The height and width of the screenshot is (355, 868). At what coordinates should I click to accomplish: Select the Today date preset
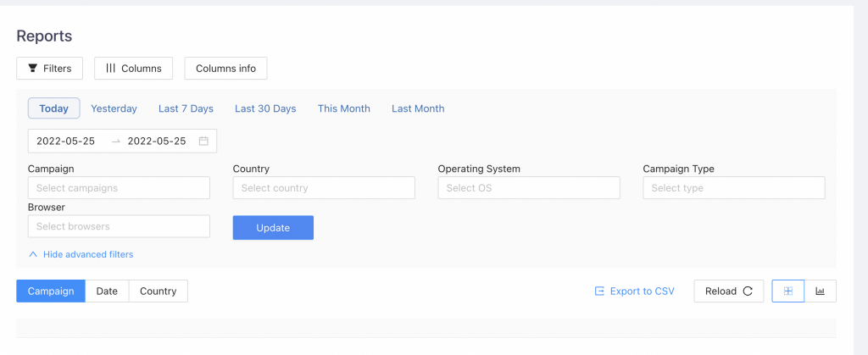(54, 108)
